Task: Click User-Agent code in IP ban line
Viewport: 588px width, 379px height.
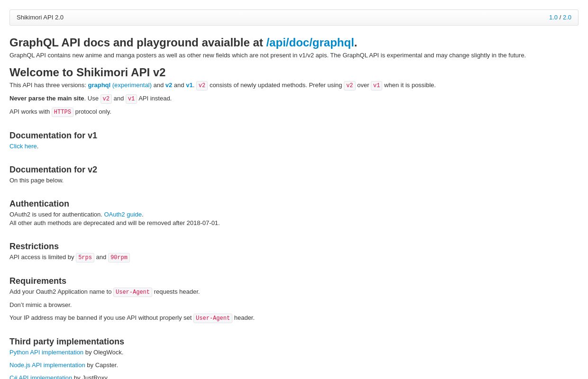Action: click(213, 318)
